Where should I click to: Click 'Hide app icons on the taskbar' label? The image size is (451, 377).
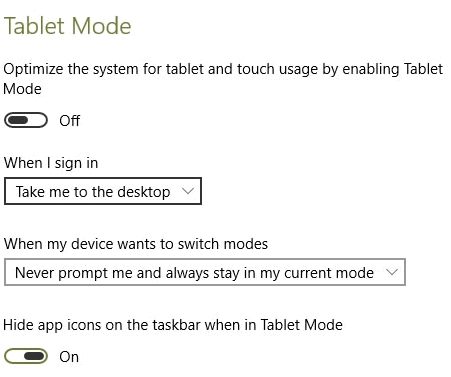[173, 325]
